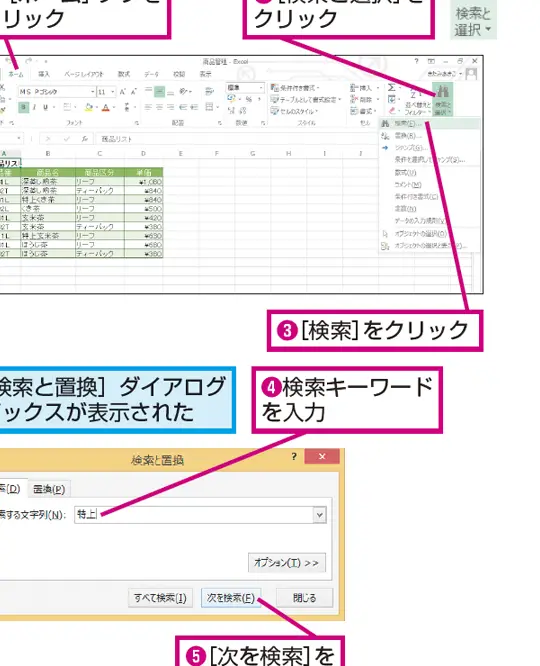Image resolution: width=540 pixels, height=666 pixels.
Task: Click the decrease font size icon
Action: pos(133,91)
